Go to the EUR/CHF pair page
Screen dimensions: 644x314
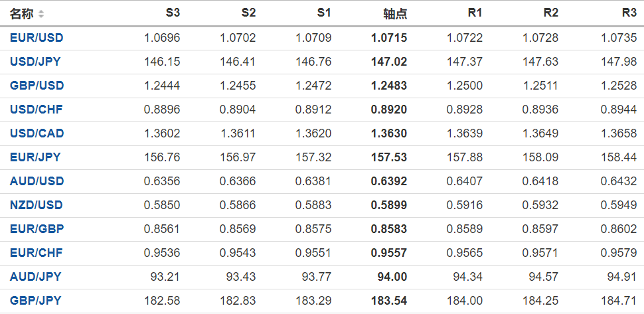tap(36, 253)
